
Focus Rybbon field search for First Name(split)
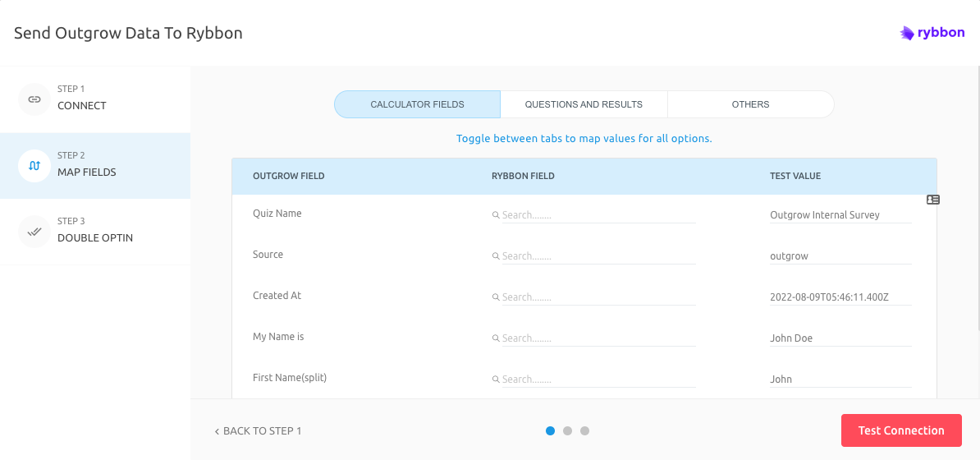click(598, 379)
